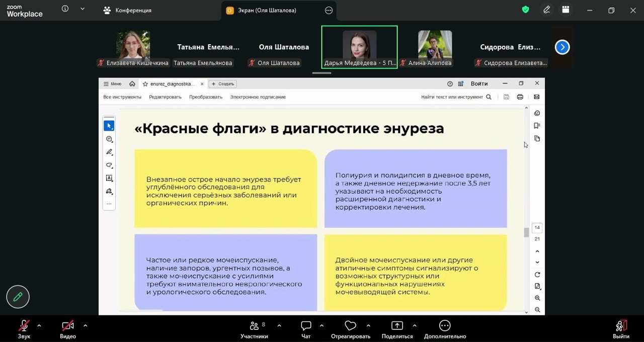Click the Поделиться share screen icon
The width and height of the screenshot is (644, 342).
point(397,326)
